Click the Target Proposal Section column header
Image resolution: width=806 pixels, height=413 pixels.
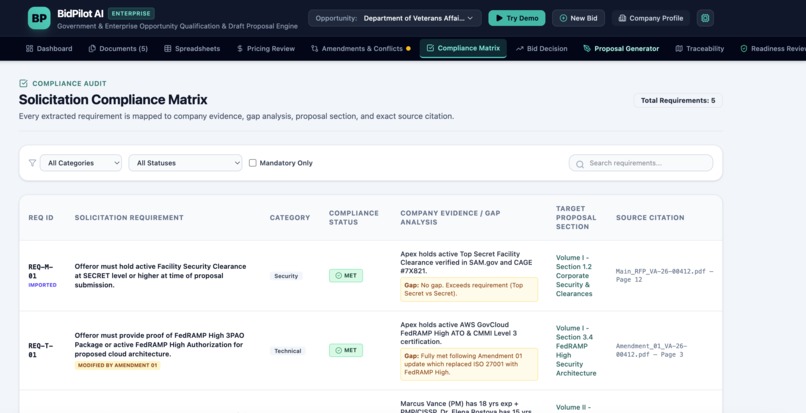point(576,218)
